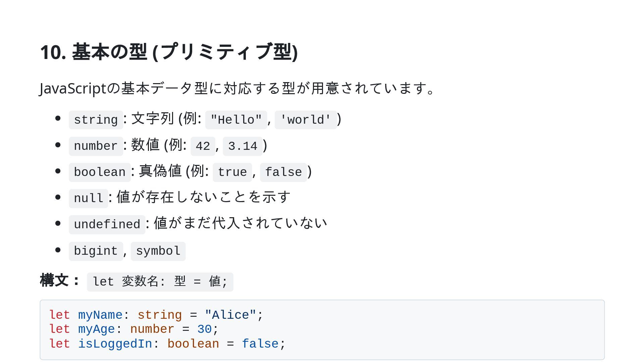The image size is (644, 362).
Task: Select the "true" example chip in the list
Action: pos(232,172)
